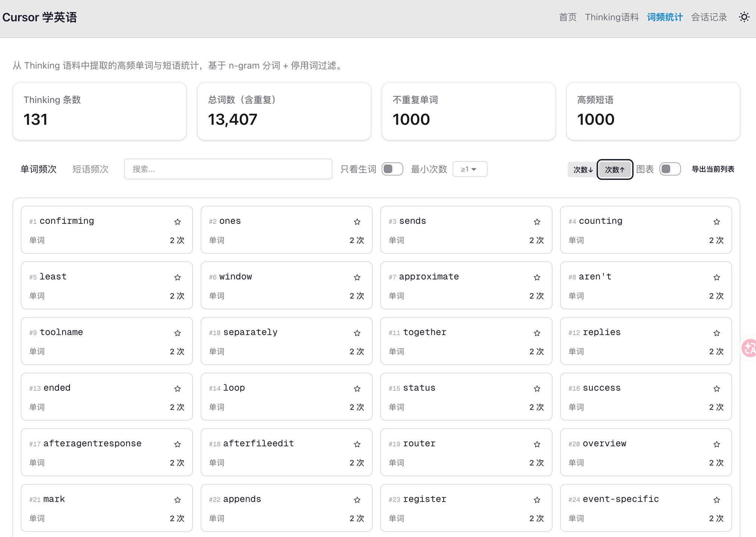Open the floating translate widget icon

click(x=749, y=348)
